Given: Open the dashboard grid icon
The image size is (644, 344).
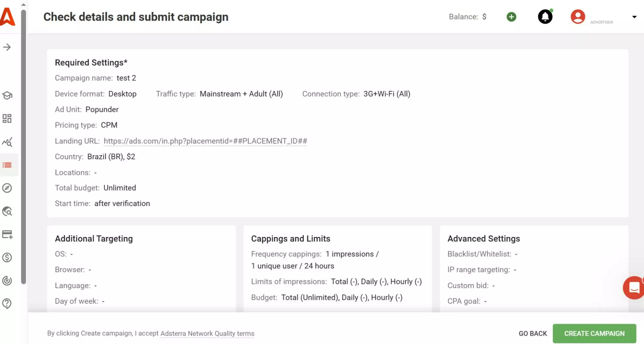Looking at the screenshot, I should point(7,119).
